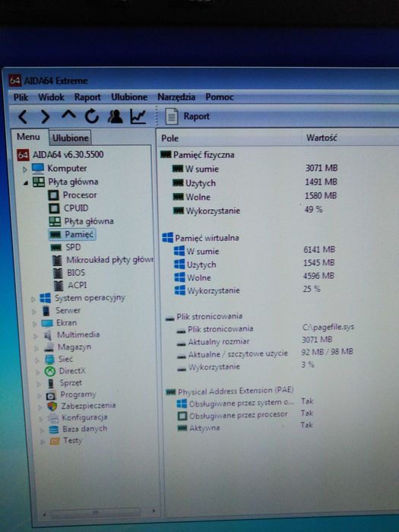Expand the Multimedia node
The image size is (399, 532).
(35, 336)
